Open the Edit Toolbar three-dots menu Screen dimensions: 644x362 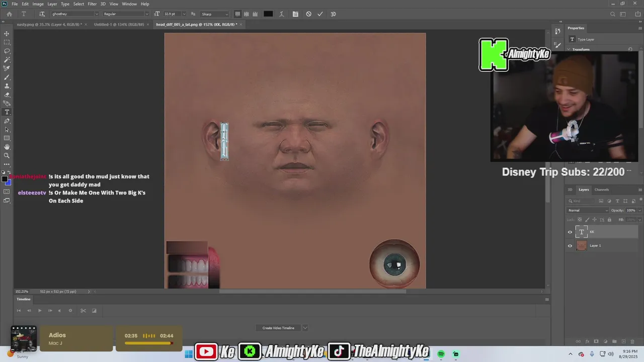(7, 164)
